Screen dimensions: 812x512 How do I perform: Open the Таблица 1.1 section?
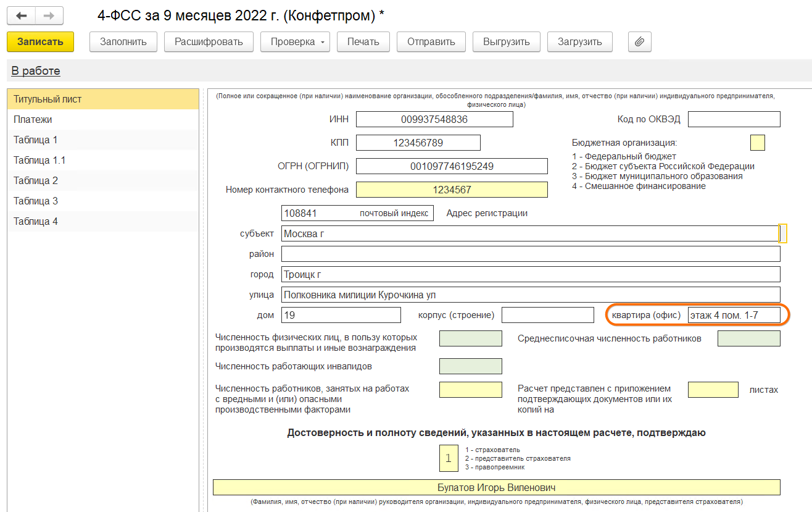tap(102, 161)
